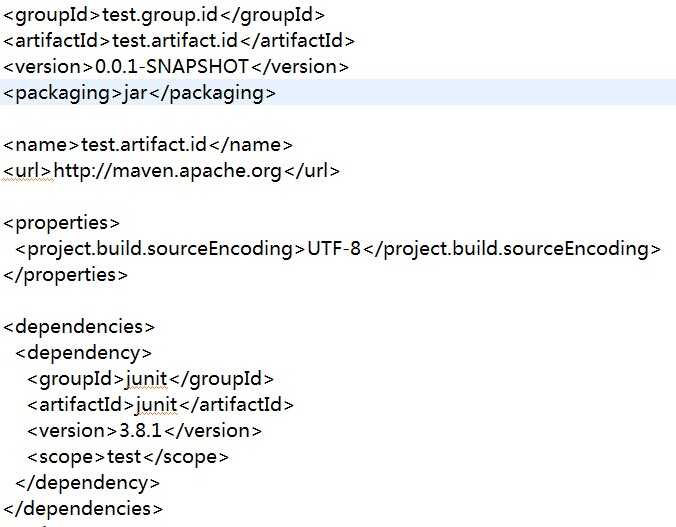
Task: Click the closing dependencies tag
Action: 83,509
